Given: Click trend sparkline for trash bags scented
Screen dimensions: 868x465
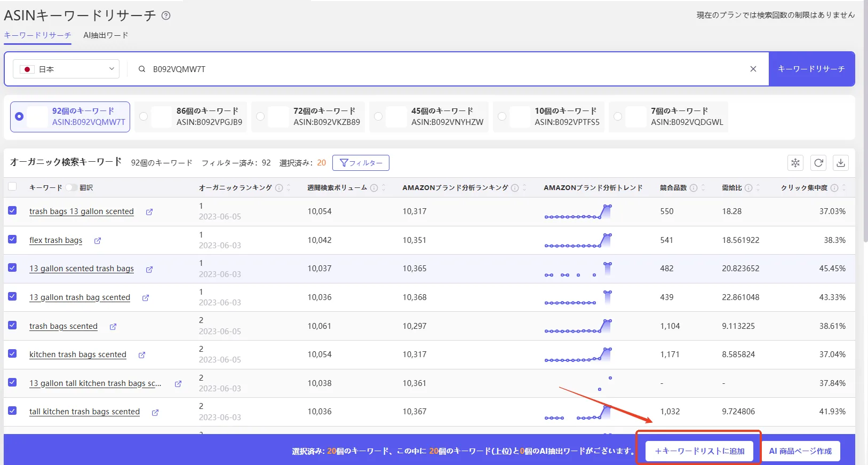Looking at the screenshot, I should click(x=578, y=326).
